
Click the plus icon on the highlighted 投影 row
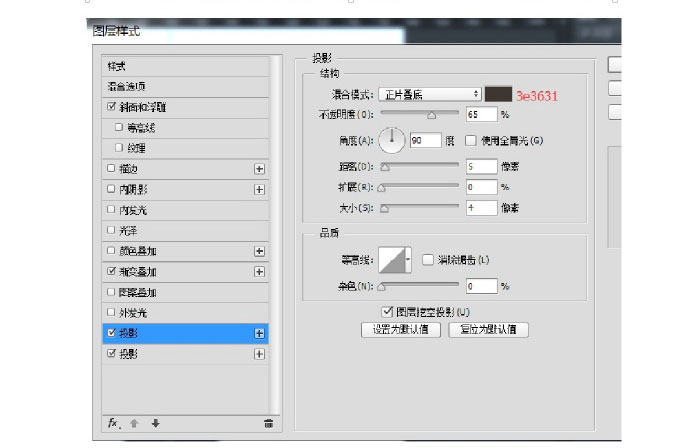click(259, 334)
